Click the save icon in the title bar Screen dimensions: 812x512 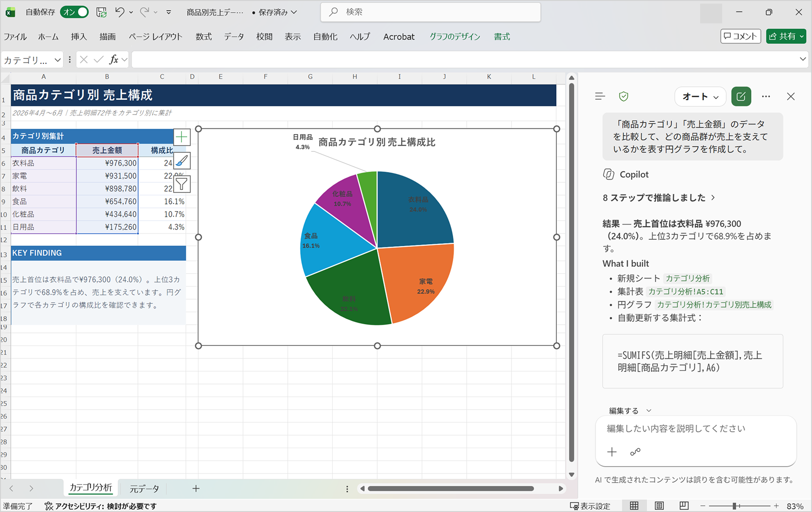point(101,12)
